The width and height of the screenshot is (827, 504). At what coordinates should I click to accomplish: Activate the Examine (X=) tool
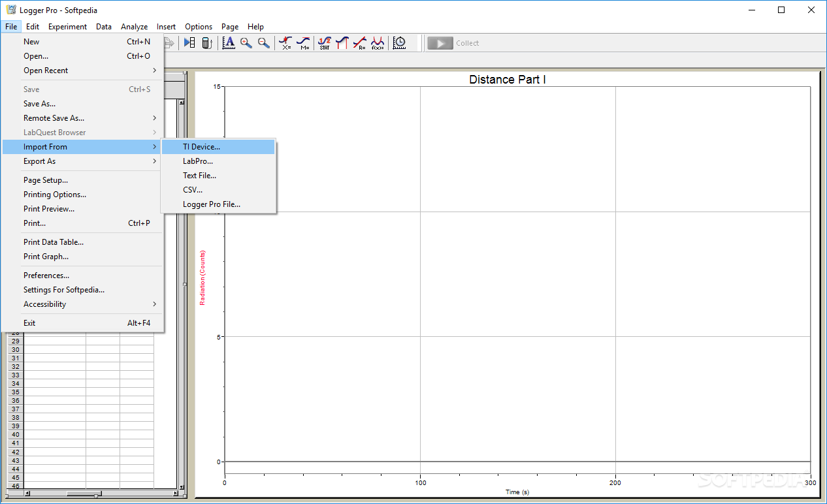(x=285, y=43)
